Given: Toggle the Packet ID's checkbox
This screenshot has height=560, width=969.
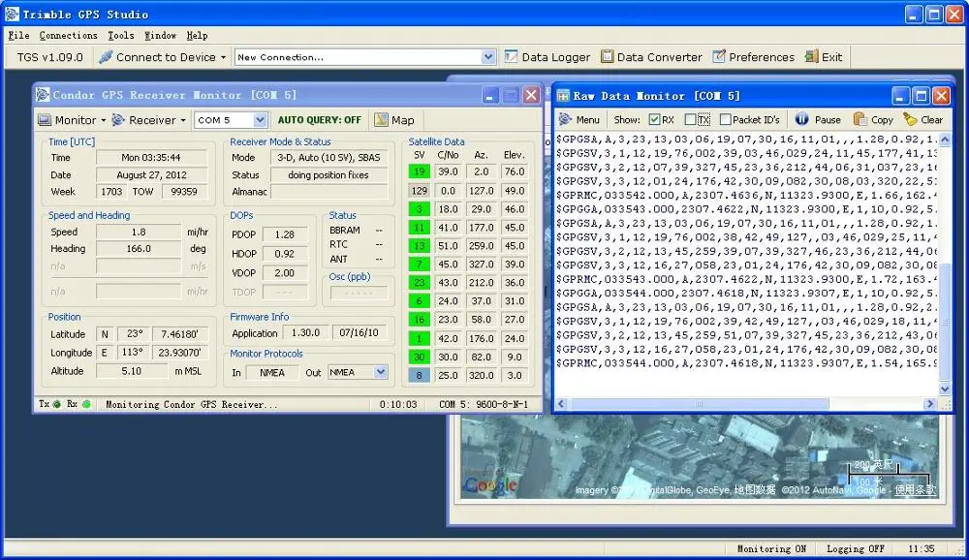Looking at the screenshot, I should [726, 119].
